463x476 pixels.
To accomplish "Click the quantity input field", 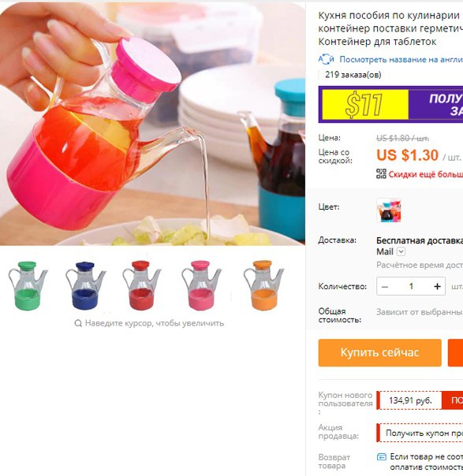I will (411, 287).
